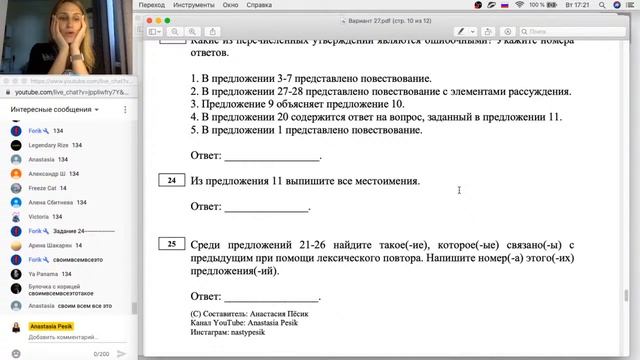Click the Victoria avatar in chat

pyautogui.click(x=16, y=217)
